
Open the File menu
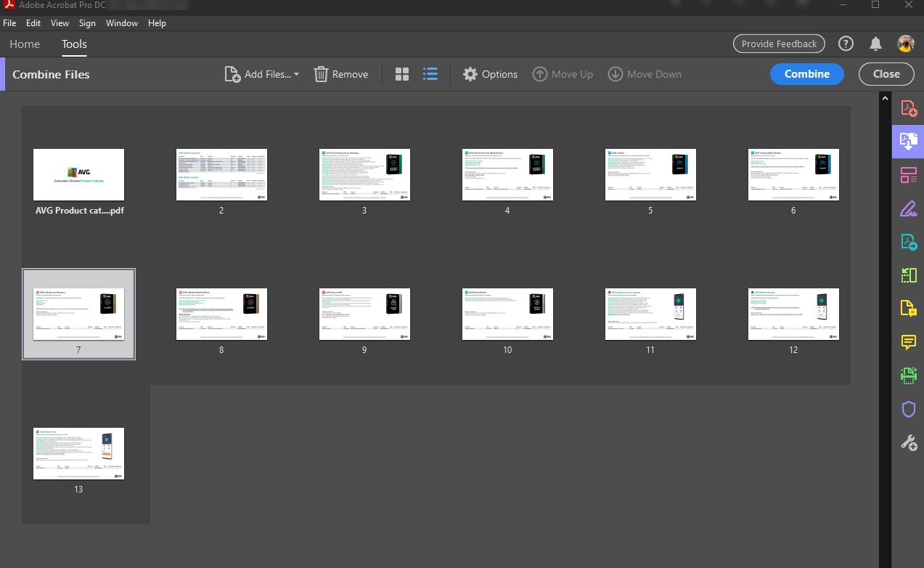coord(9,23)
